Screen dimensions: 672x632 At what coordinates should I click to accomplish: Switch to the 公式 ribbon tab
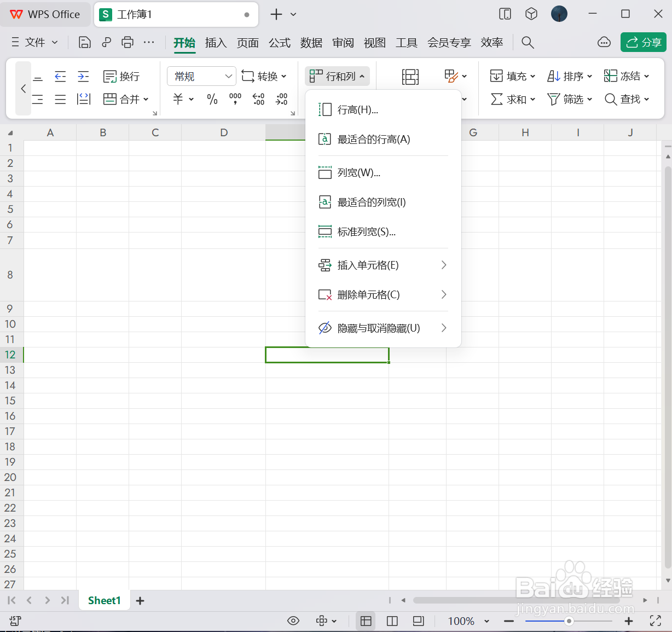pyautogui.click(x=279, y=43)
